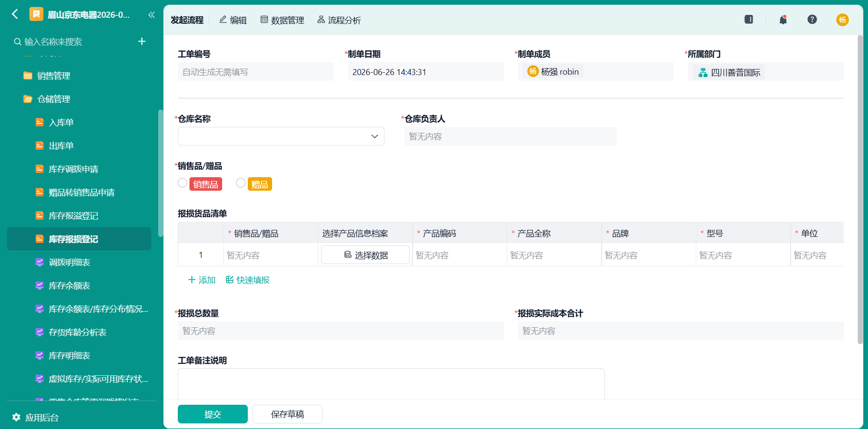Image resolution: width=868 pixels, height=429 pixels.
Task: Open 虚拟库存/实际可用库存状 report
Action: [98, 379]
